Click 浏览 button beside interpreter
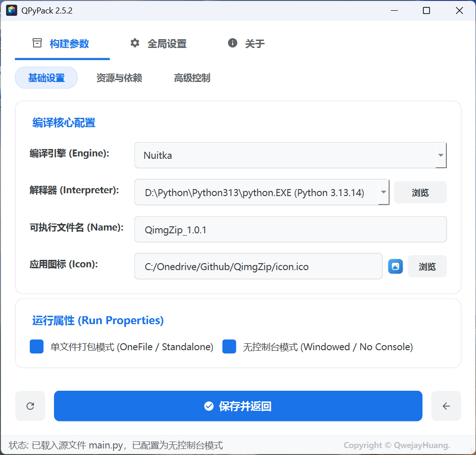Screen dimensions: 476x455 [x=420, y=192]
